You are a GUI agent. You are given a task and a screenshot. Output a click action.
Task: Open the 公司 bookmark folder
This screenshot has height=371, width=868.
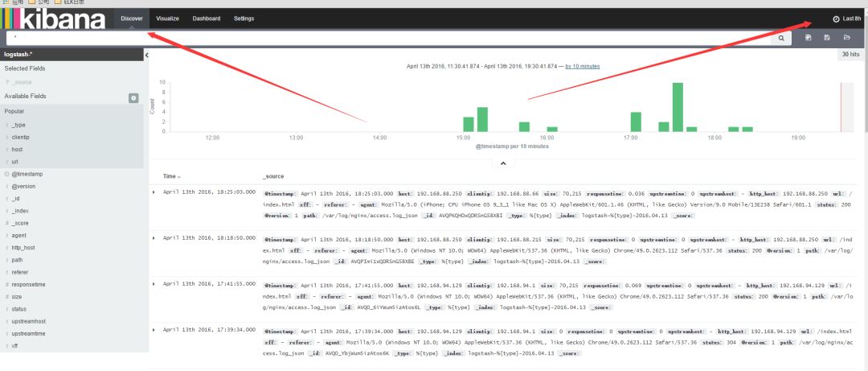pos(39,2)
